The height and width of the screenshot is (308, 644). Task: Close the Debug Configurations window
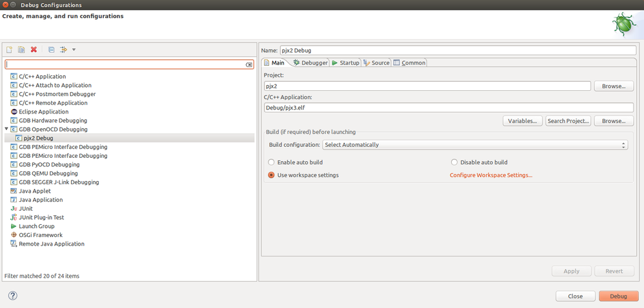6,5
